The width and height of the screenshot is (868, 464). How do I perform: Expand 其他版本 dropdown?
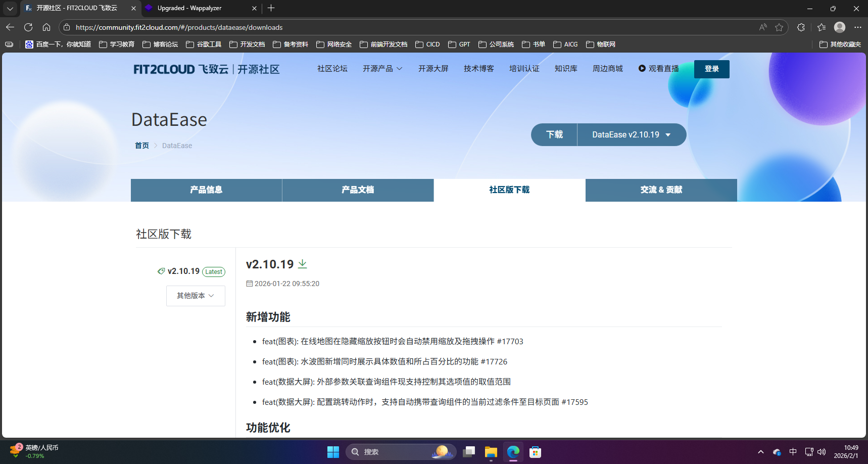click(196, 296)
